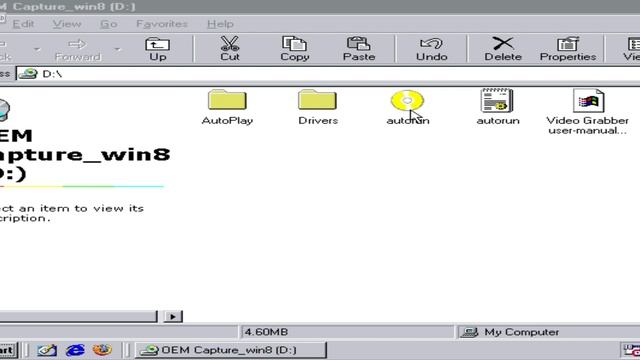This screenshot has height=360, width=640.
Task: Click the D:\ address bar field
Action: tap(327, 74)
